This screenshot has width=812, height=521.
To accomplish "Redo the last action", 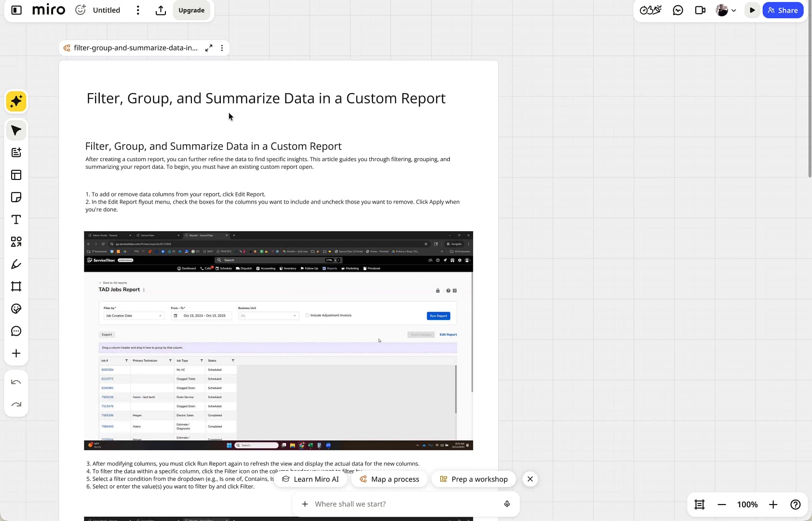I will pyautogui.click(x=16, y=404).
